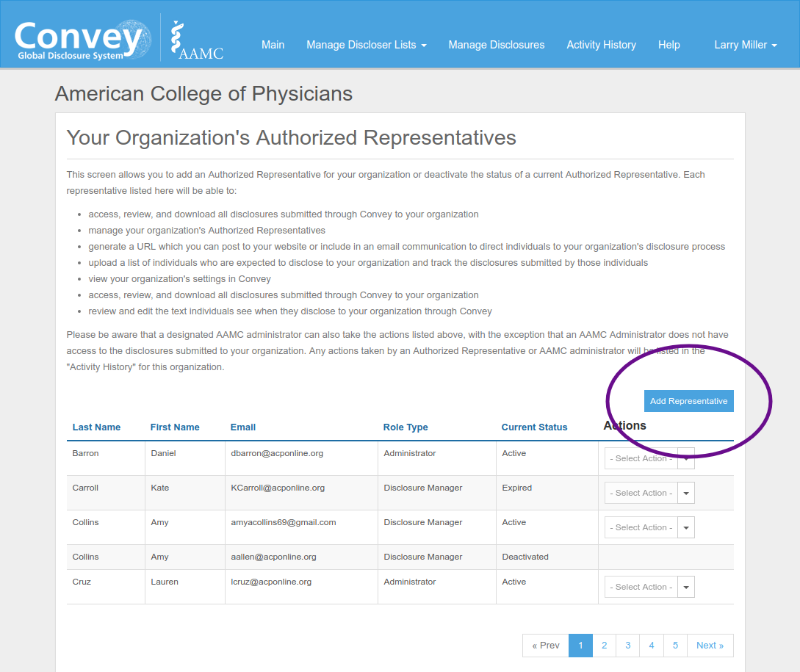Click the email aallen@acponline.org
Viewport: 800px width, 672px height.
273,557
